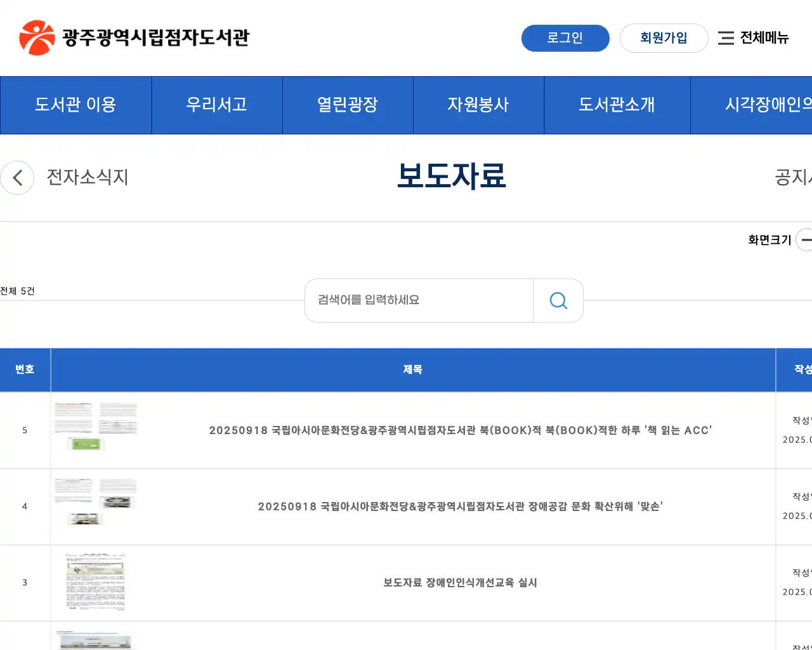Viewport: 812px width, 650px height.
Task: Click the search magnifier icon
Action: tap(558, 300)
